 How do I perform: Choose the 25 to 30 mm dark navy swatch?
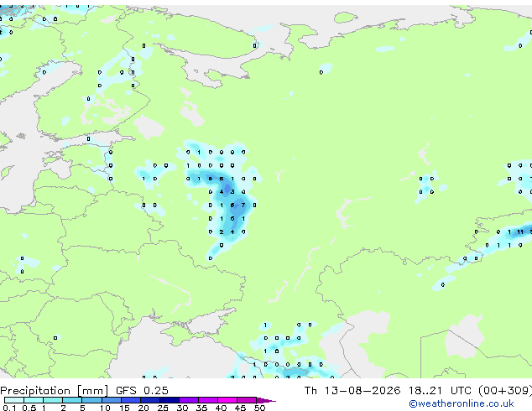pyautogui.click(x=169, y=400)
